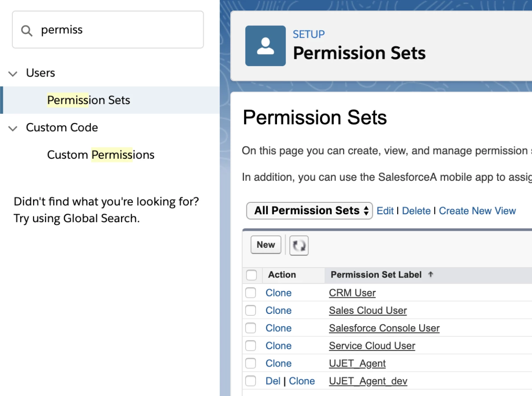Click the Delete link for the current view

point(416,211)
